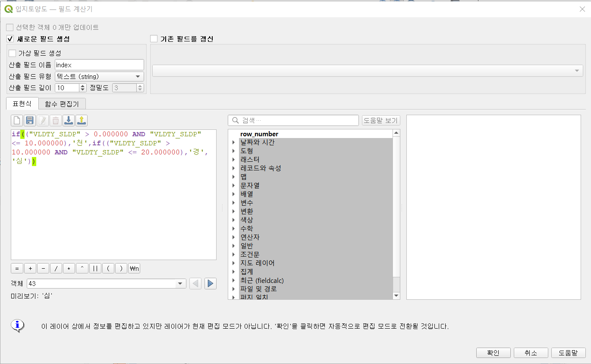Open 산출 필드 유형 dropdown
Image resolution: width=591 pixels, height=364 pixels.
[99, 76]
